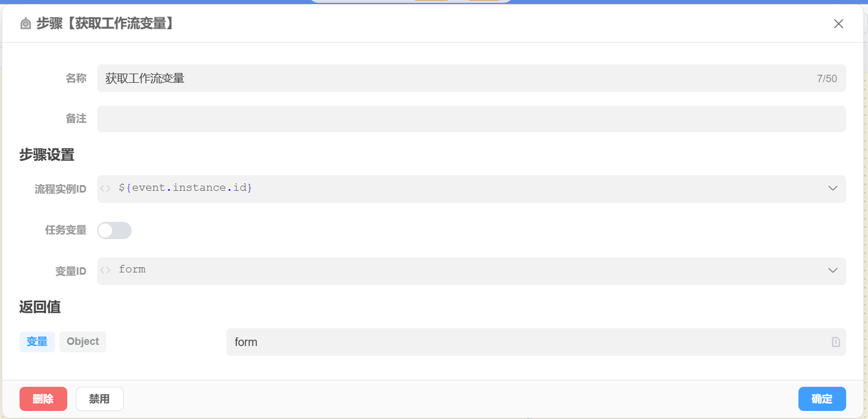Viewport: 868px width, 419px height.
Task: Click the 名称 input field
Action: pos(454,79)
